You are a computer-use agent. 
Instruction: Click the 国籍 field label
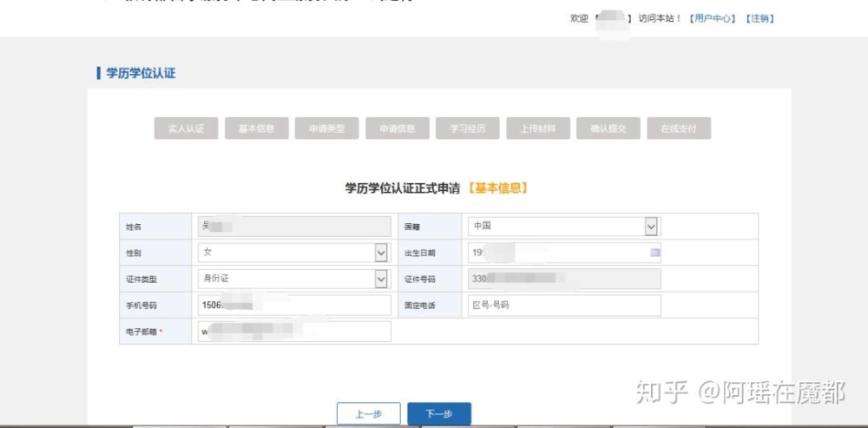coord(412,227)
